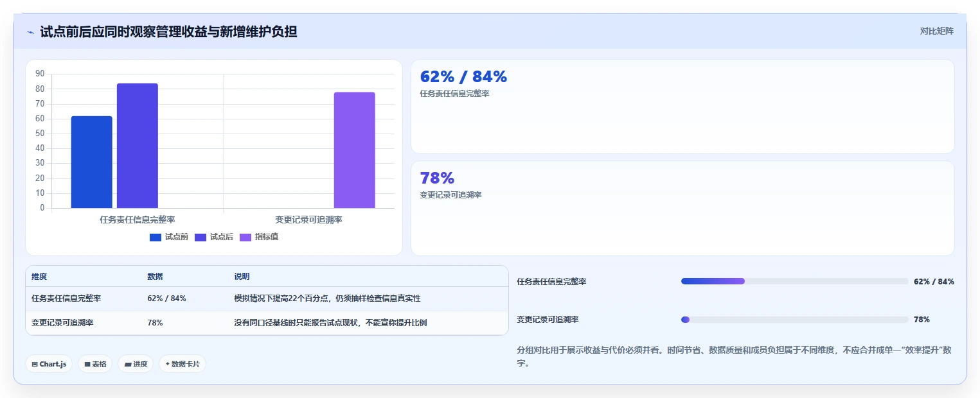Toggle the 指标值 legend swatch
Viewport: 980px width, 398px height.
(x=245, y=238)
